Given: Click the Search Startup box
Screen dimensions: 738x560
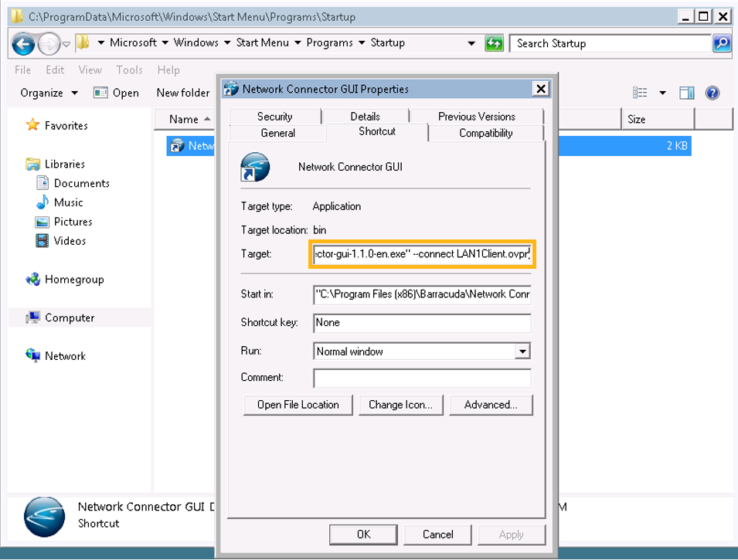Looking at the screenshot, I should [610, 43].
